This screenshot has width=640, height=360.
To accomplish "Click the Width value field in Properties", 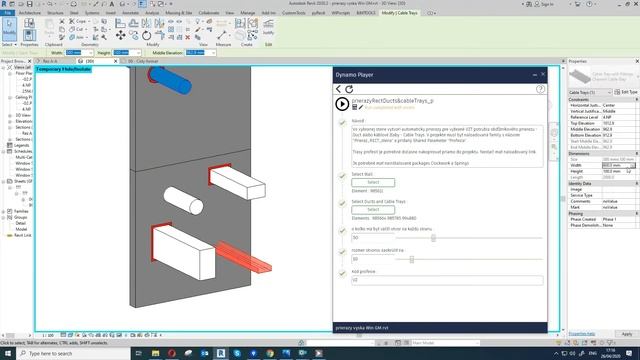I will (x=618, y=165).
